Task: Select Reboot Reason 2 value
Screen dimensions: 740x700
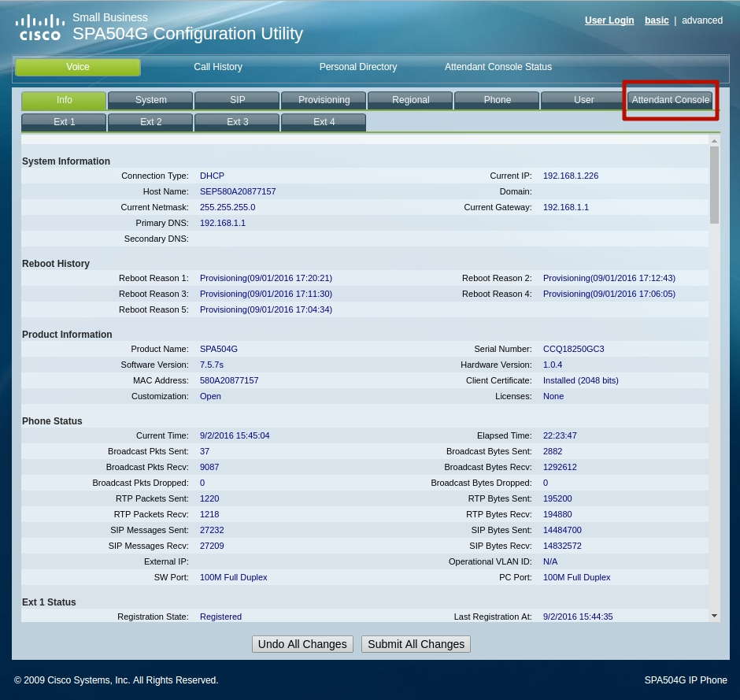Action: pyautogui.click(x=609, y=279)
